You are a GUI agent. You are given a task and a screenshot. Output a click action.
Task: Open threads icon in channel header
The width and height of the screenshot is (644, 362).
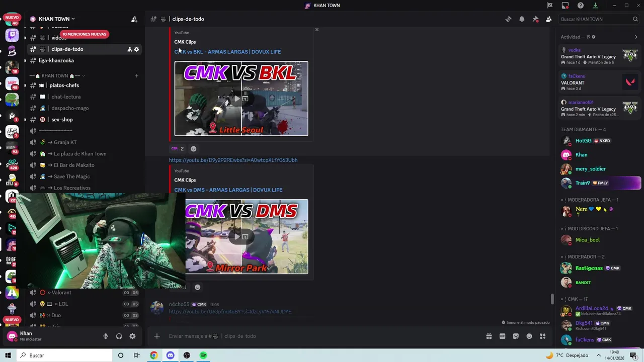tap(508, 19)
